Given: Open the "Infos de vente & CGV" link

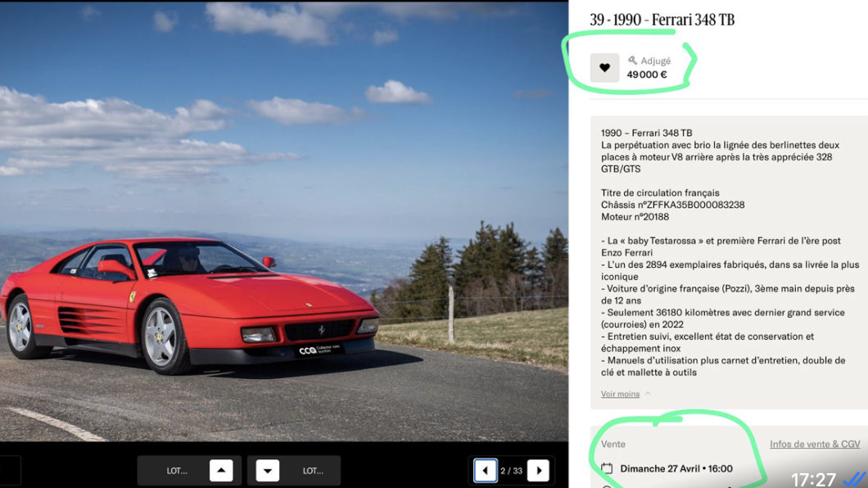Looking at the screenshot, I should click(x=815, y=444).
